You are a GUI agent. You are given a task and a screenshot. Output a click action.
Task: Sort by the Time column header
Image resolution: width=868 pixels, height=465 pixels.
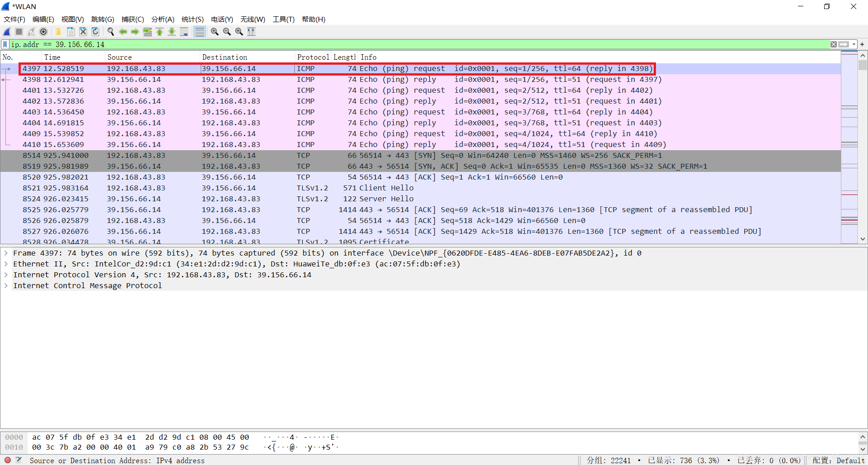73,57
